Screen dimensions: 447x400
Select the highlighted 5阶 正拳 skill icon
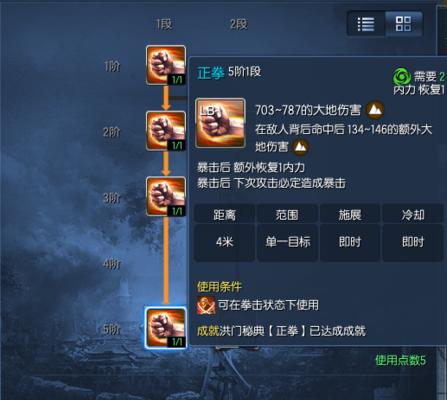pyautogui.click(x=166, y=328)
